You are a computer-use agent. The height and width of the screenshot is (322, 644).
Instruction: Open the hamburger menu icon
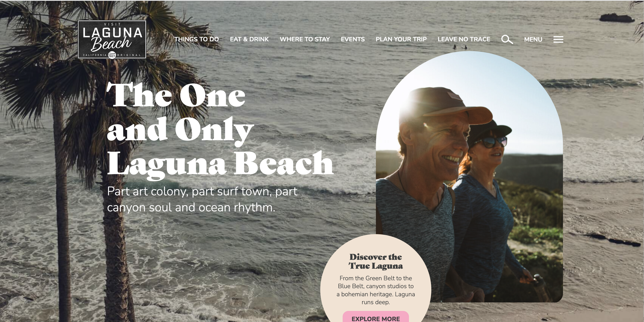[x=558, y=39]
